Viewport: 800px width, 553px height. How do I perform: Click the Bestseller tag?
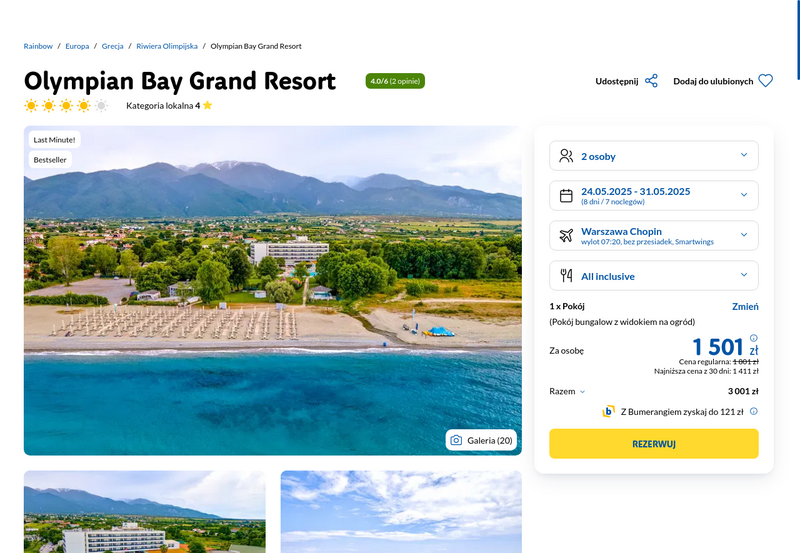pos(50,160)
